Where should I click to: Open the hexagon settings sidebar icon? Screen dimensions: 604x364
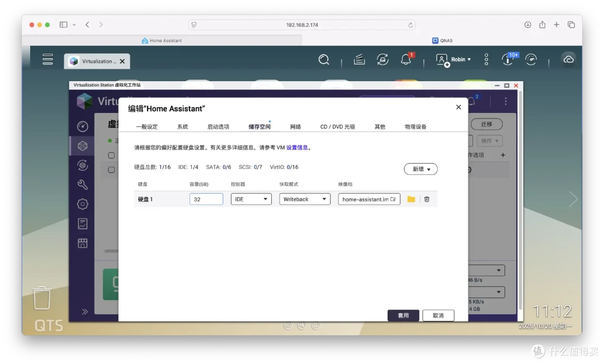point(82,204)
